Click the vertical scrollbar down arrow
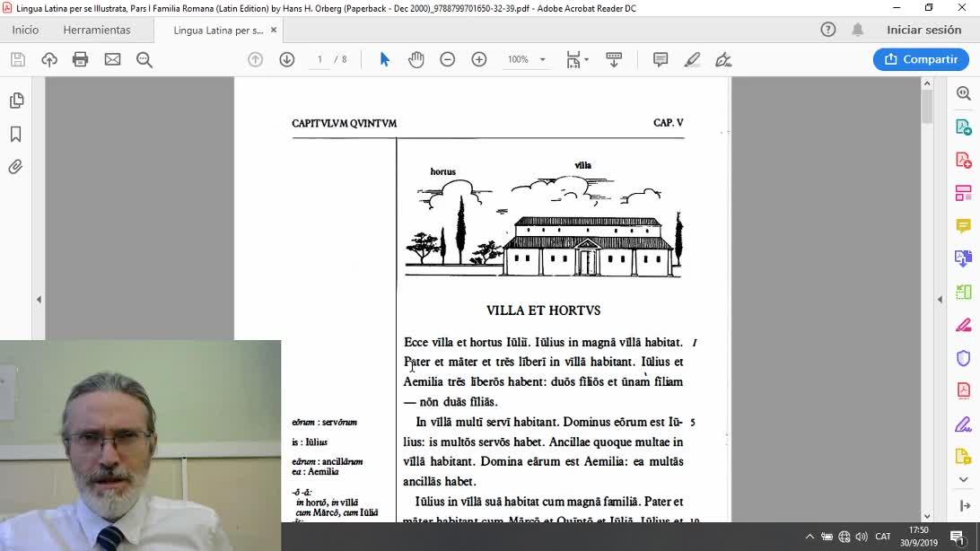Image resolution: width=980 pixels, height=551 pixels. coord(927,516)
